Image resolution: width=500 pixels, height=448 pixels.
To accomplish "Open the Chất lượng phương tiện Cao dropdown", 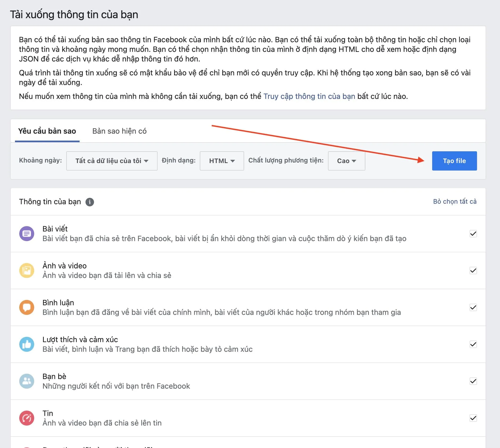I will tap(346, 161).
